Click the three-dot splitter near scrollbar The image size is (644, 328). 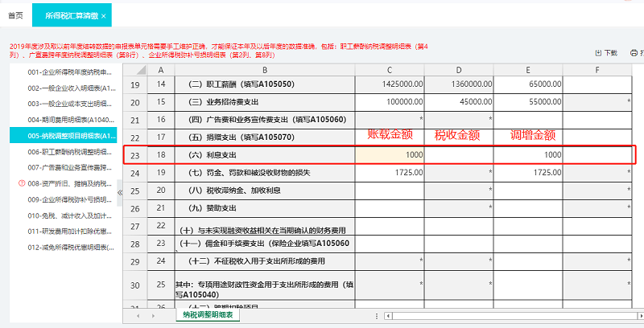click(x=377, y=316)
